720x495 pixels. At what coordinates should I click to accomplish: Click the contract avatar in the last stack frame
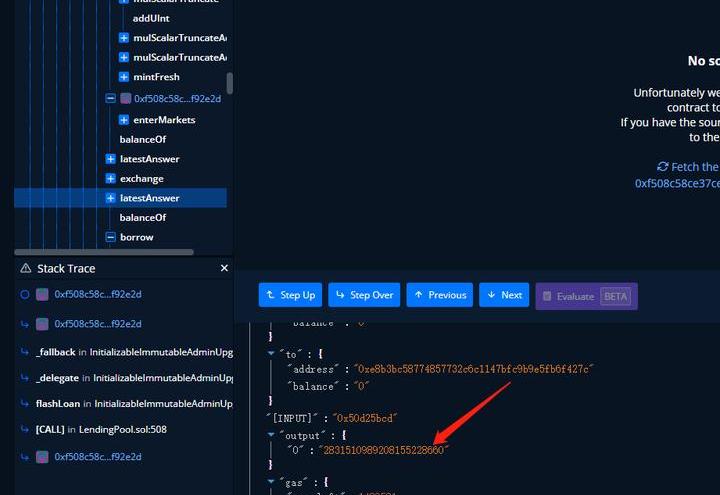point(42,457)
